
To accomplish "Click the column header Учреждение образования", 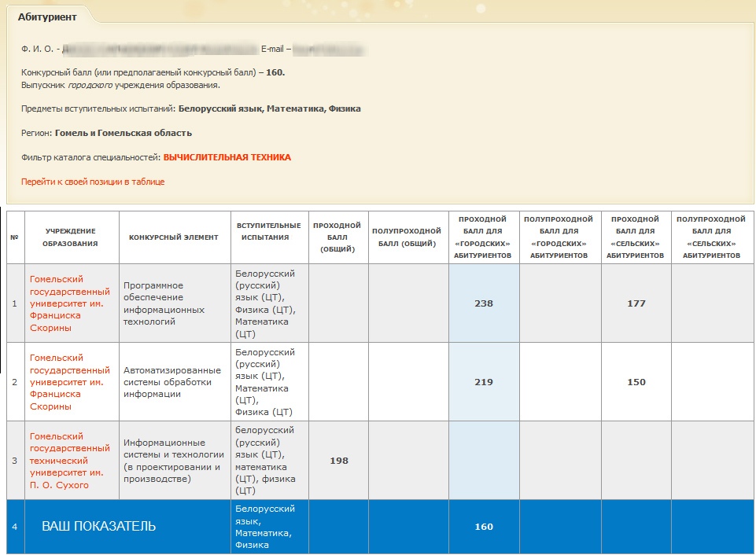I will (71, 237).
